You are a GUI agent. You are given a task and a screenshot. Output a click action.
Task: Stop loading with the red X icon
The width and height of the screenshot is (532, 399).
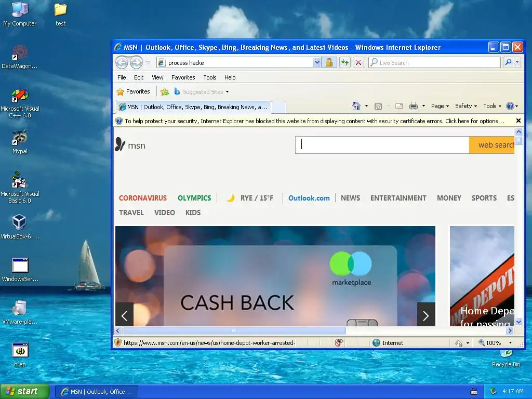(358, 62)
